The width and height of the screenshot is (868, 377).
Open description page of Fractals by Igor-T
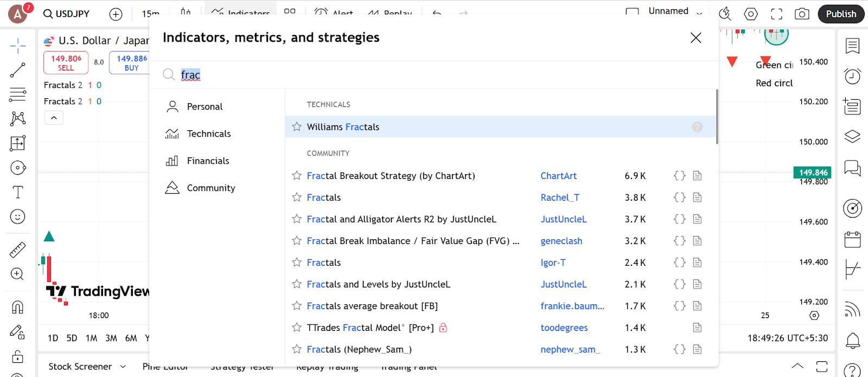(698, 262)
